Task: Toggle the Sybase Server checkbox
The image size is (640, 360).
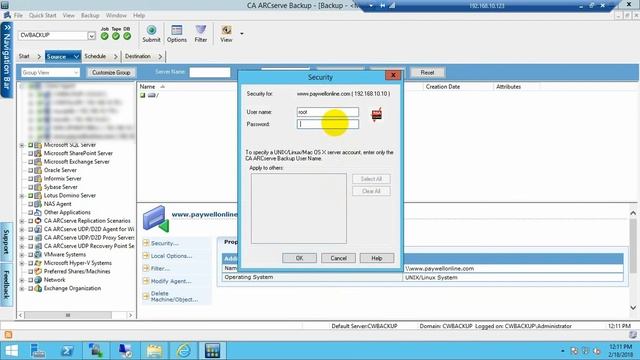Action: pyautogui.click(x=30, y=187)
